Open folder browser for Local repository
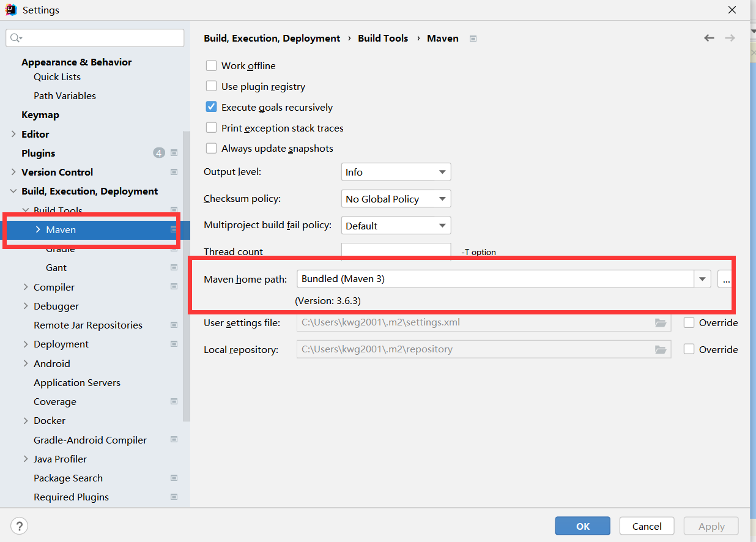The image size is (756, 542). pos(661,349)
